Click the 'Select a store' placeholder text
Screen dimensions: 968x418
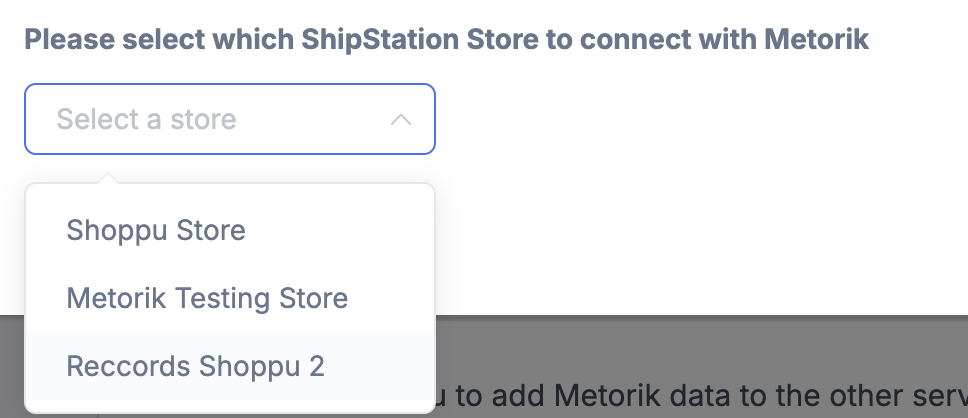(x=146, y=119)
